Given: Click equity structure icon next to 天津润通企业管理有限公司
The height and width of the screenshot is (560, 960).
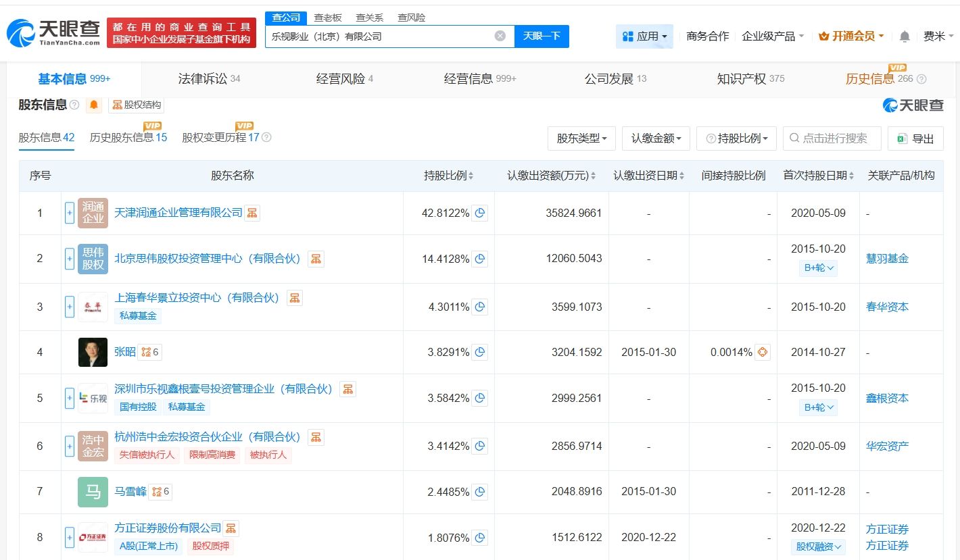Looking at the screenshot, I should pyautogui.click(x=252, y=213).
